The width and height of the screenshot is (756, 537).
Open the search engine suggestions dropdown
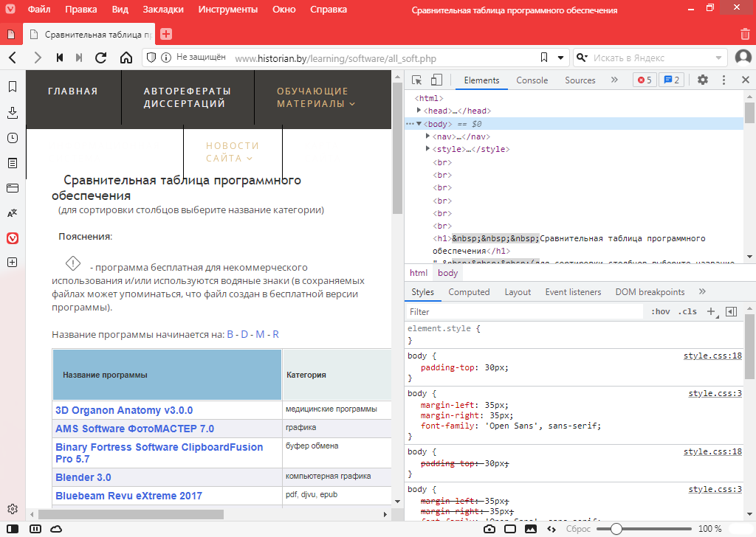pyautogui.click(x=718, y=58)
